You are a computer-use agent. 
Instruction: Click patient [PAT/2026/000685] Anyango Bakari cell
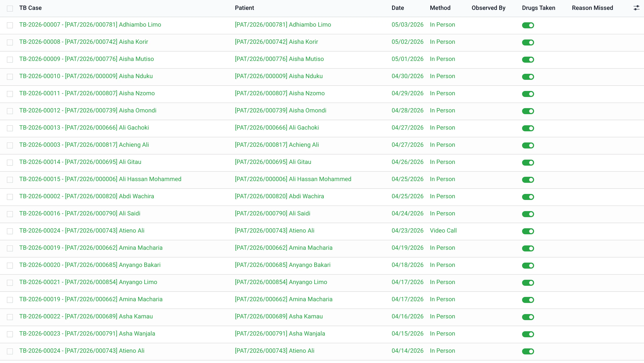tap(283, 265)
